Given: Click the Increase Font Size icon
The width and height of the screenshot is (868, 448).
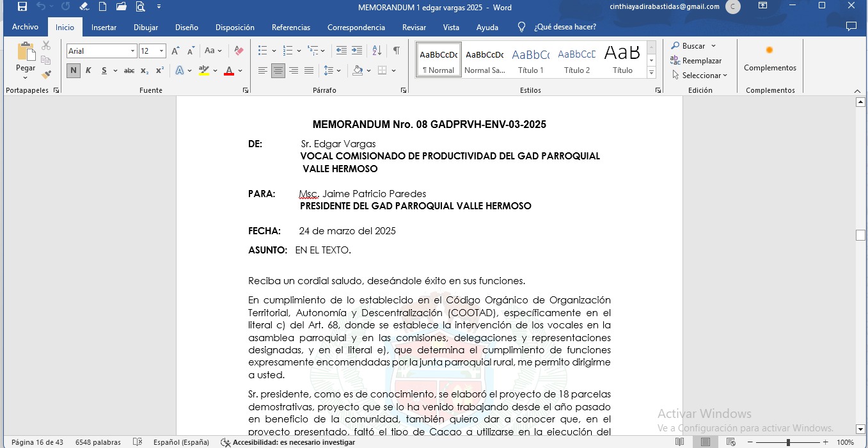Looking at the screenshot, I should point(175,51).
